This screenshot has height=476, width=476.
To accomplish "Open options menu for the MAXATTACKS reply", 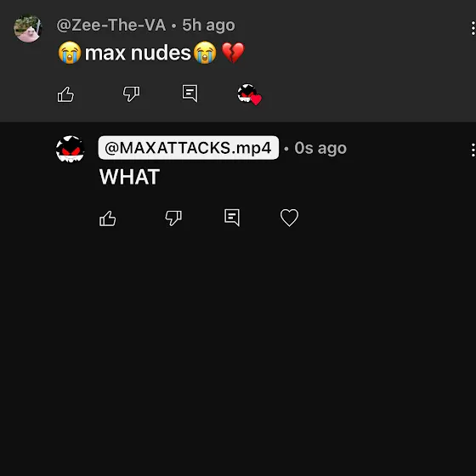I will [473, 150].
